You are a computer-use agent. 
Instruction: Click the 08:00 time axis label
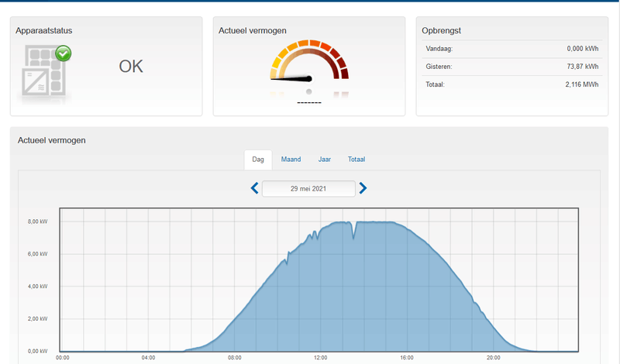[x=235, y=358]
